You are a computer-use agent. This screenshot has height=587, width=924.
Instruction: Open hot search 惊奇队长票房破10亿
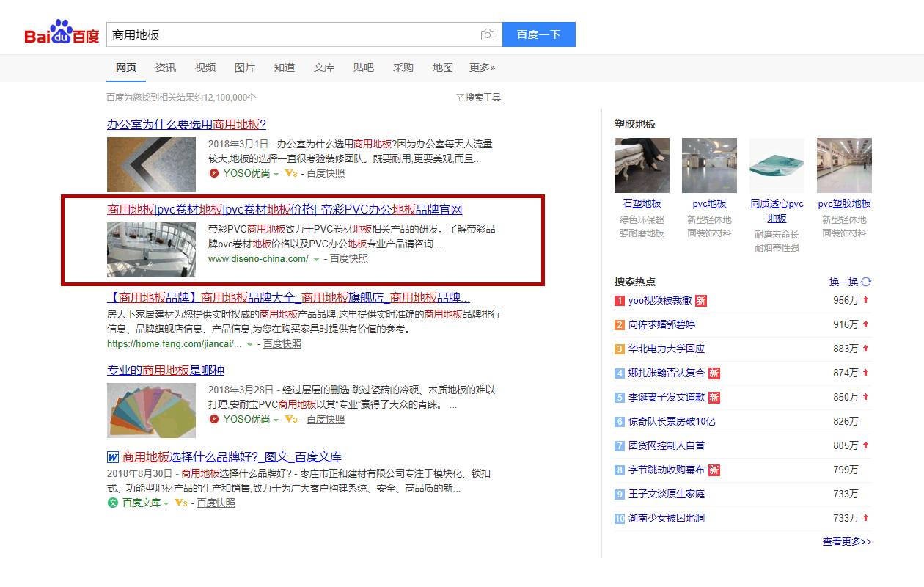(x=672, y=422)
